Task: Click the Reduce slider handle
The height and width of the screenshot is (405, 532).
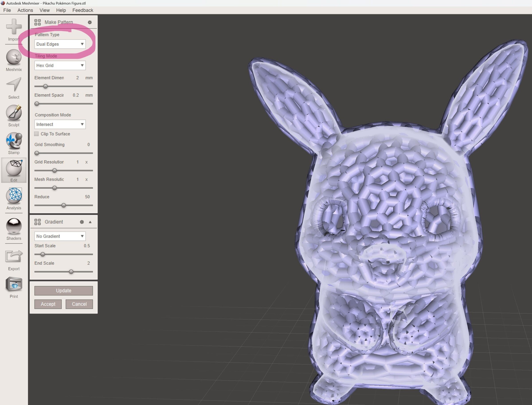Action: (x=64, y=205)
